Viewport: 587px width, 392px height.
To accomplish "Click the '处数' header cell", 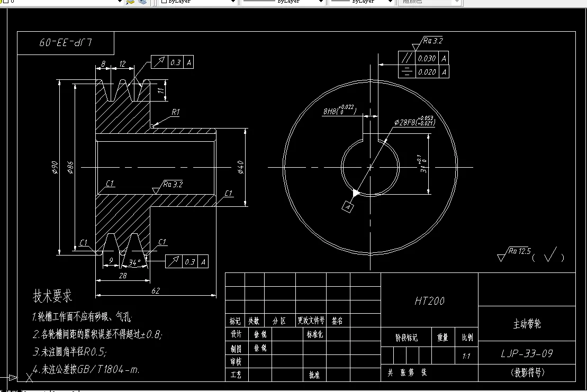I will [254, 321].
